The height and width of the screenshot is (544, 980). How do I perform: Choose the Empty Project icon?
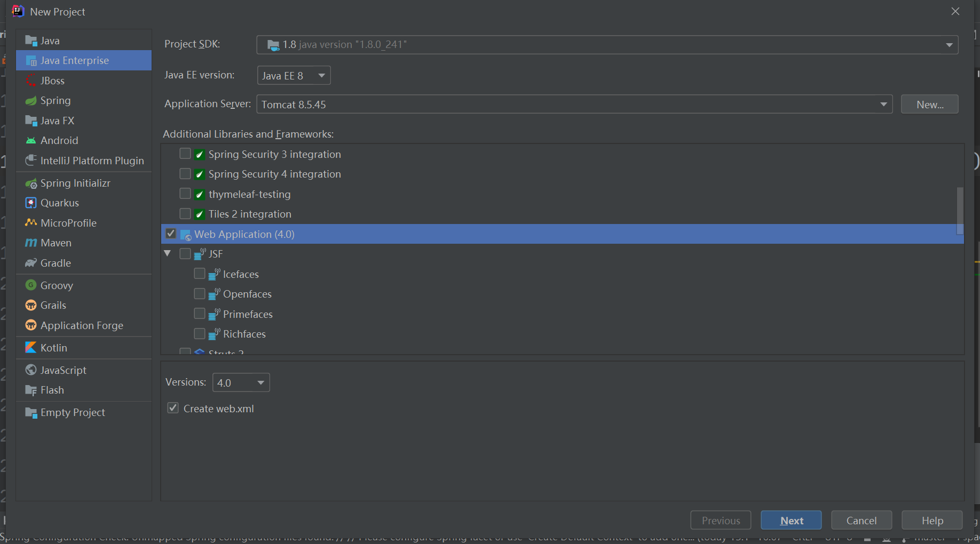[31, 413]
